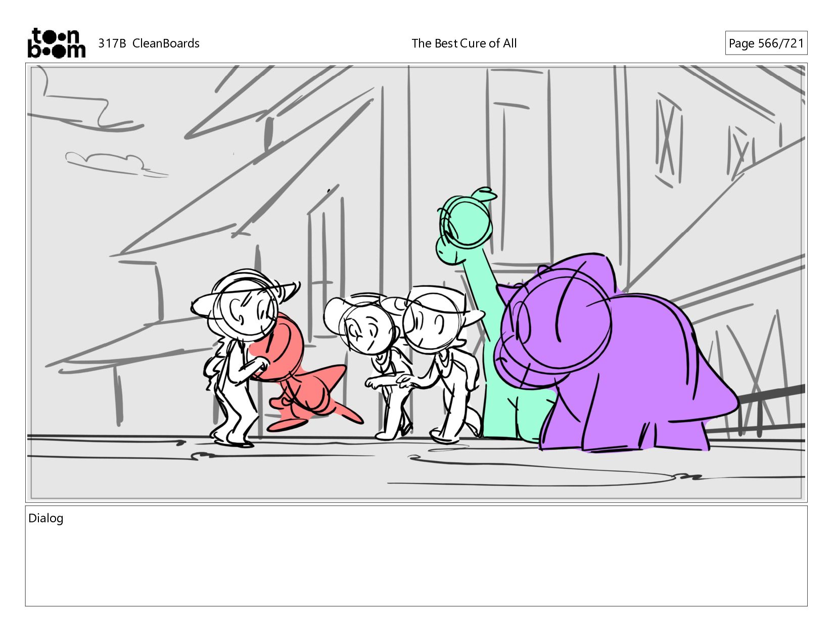Select the title 'The Best Cure of All'
Image resolution: width=834 pixels, height=644 pixels.
464,43
